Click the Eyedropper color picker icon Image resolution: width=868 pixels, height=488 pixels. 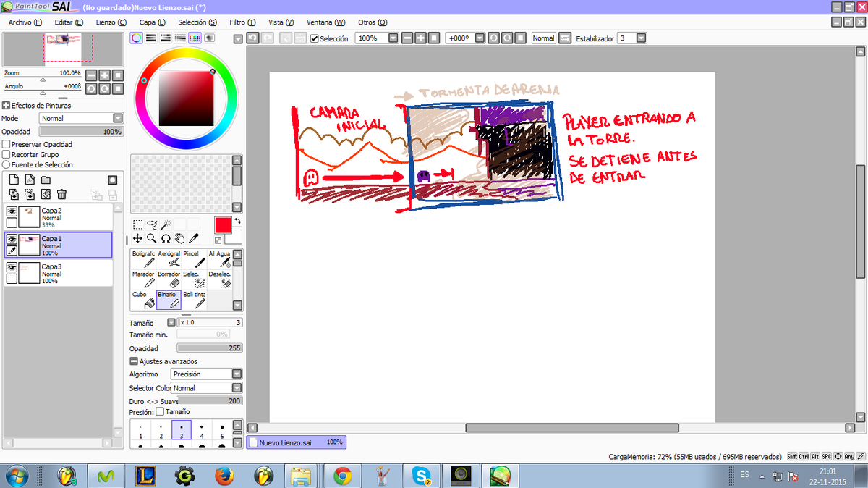point(194,237)
